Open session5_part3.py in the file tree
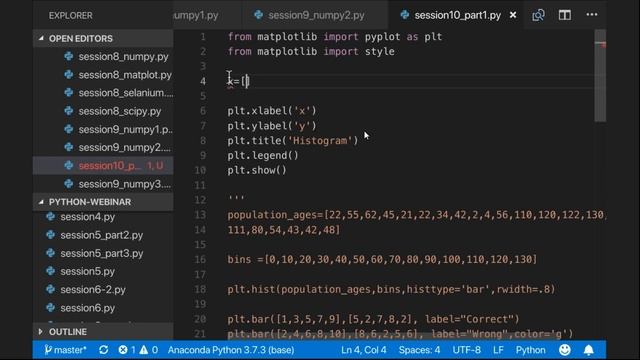 (103, 253)
